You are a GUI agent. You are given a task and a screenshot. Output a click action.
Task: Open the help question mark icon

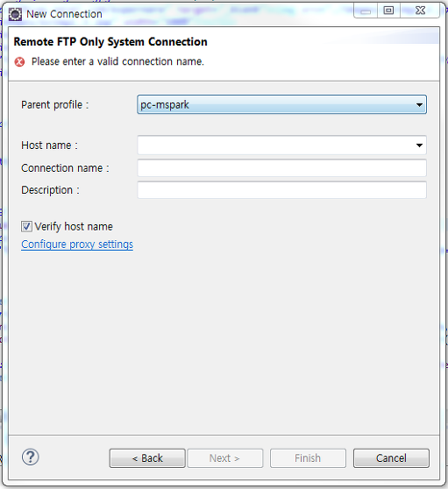pyautogui.click(x=31, y=457)
